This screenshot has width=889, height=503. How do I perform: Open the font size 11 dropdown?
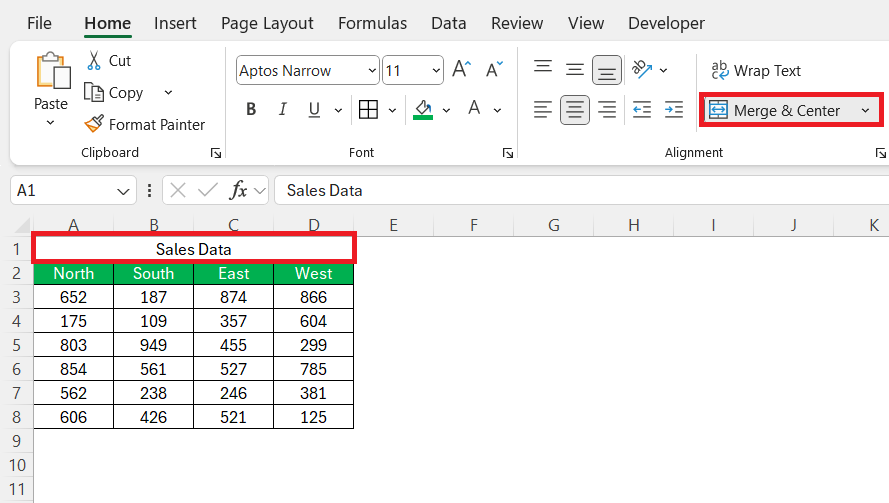[x=435, y=70]
